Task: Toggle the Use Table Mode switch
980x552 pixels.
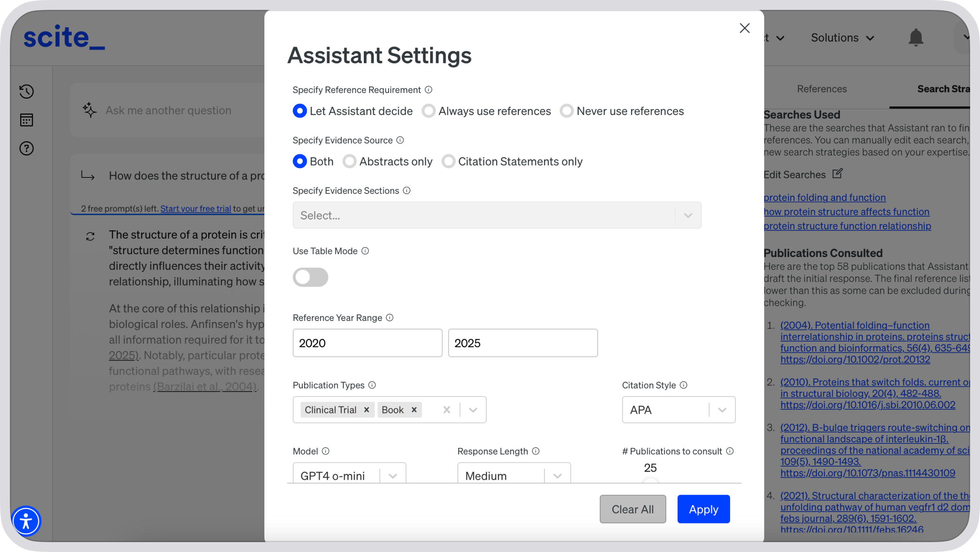Action: (311, 277)
